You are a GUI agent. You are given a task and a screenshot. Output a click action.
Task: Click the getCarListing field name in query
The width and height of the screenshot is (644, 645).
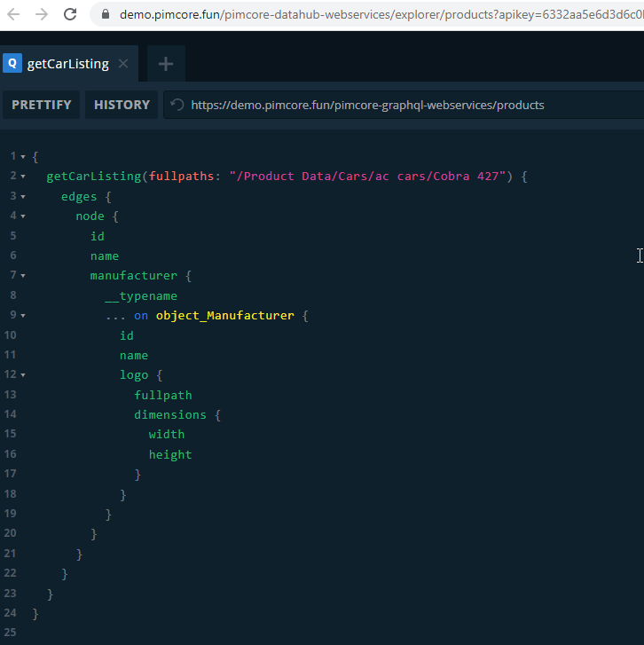[94, 177]
